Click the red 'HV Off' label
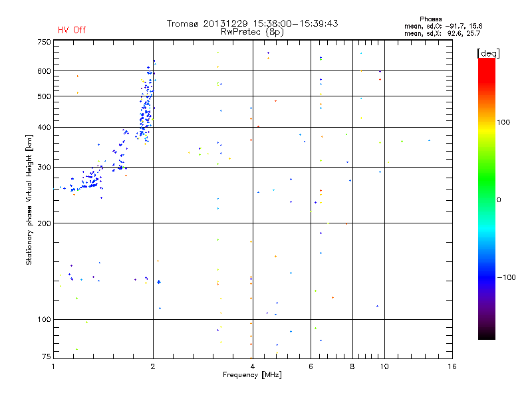 pos(72,30)
